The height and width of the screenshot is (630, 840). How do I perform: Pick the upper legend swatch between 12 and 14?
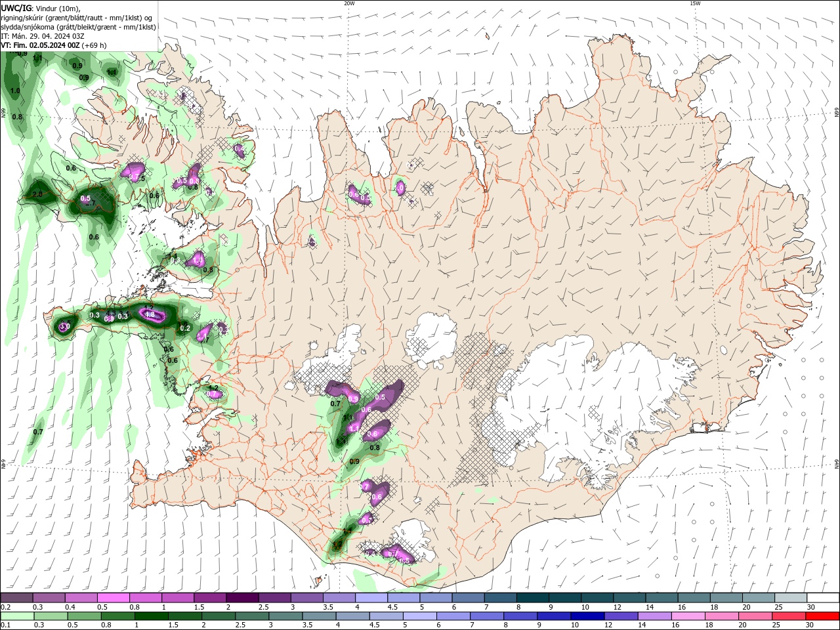click(629, 598)
